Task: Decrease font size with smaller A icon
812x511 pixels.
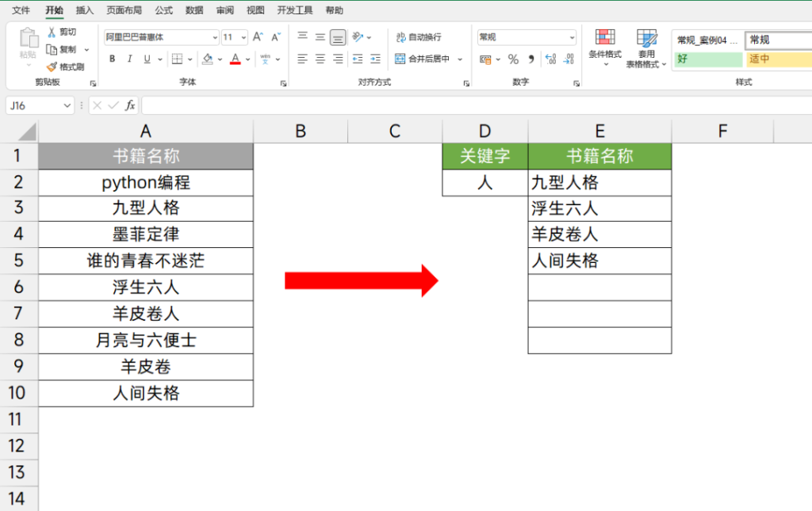Action: (x=276, y=36)
